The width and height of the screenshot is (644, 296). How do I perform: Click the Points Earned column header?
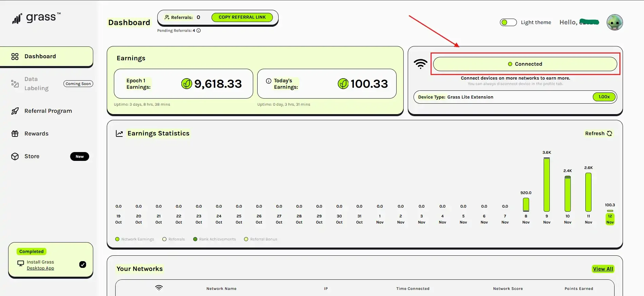(579, 289)
